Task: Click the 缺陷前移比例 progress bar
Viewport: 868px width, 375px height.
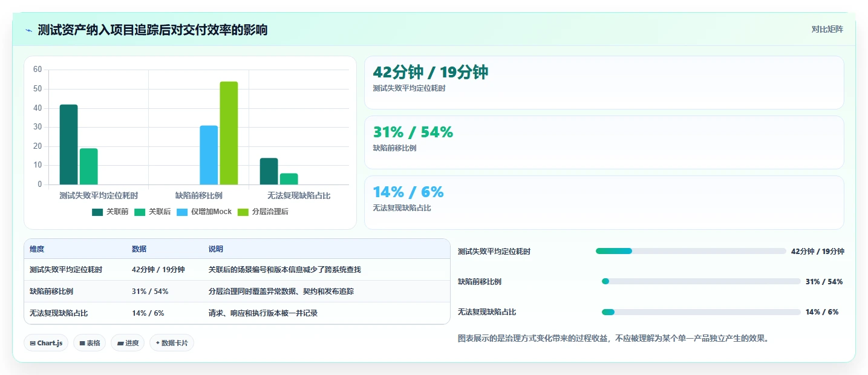Action: [701, 281]
